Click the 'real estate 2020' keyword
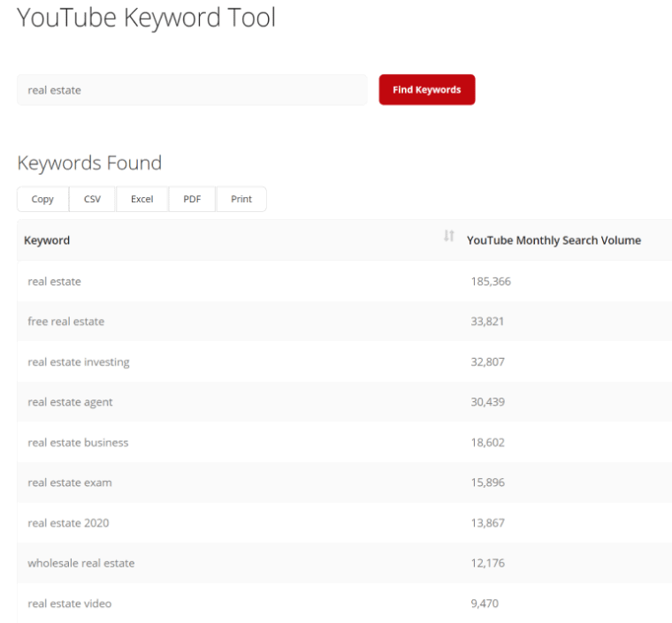 [69, 523]
